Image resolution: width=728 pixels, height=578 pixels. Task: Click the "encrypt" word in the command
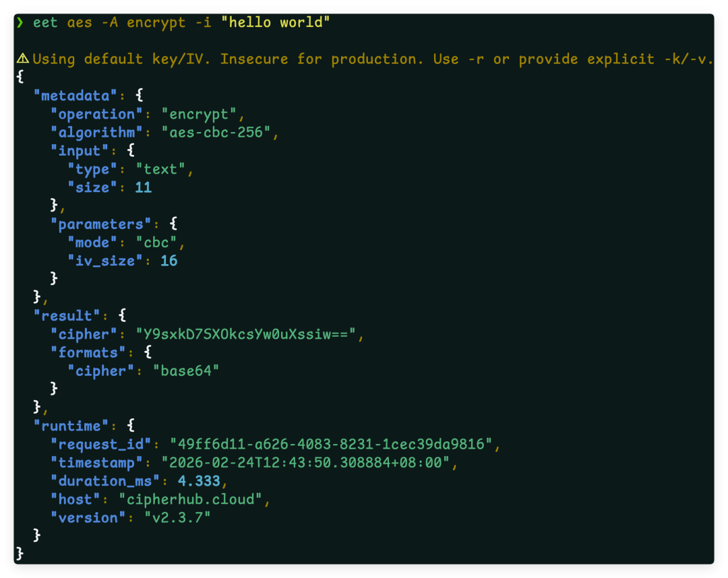click(x=156, y=22)
